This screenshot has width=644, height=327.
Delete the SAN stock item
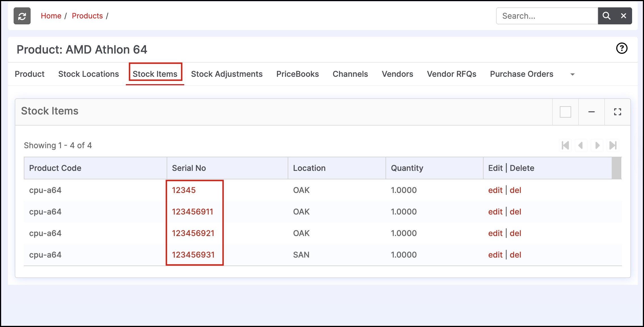[515, 255]
